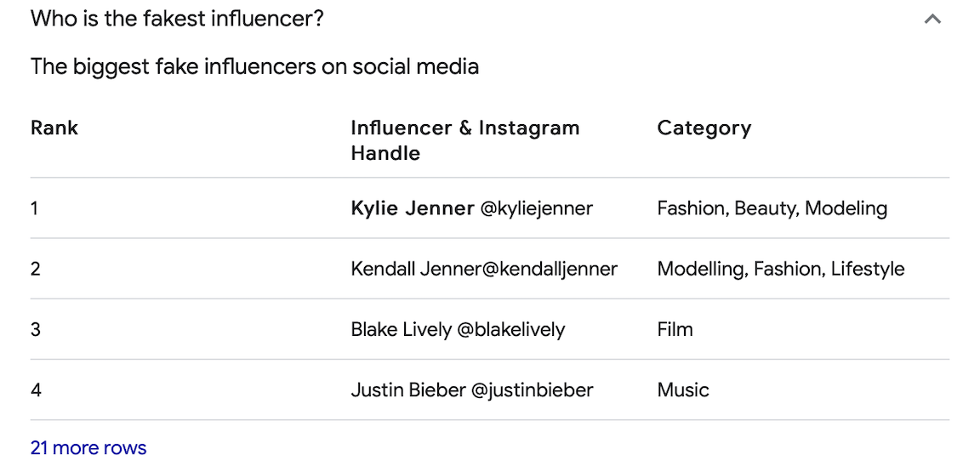Screen dimensions: 980x472
Task: Click rank number 2 in table
Action: [36, 270]
